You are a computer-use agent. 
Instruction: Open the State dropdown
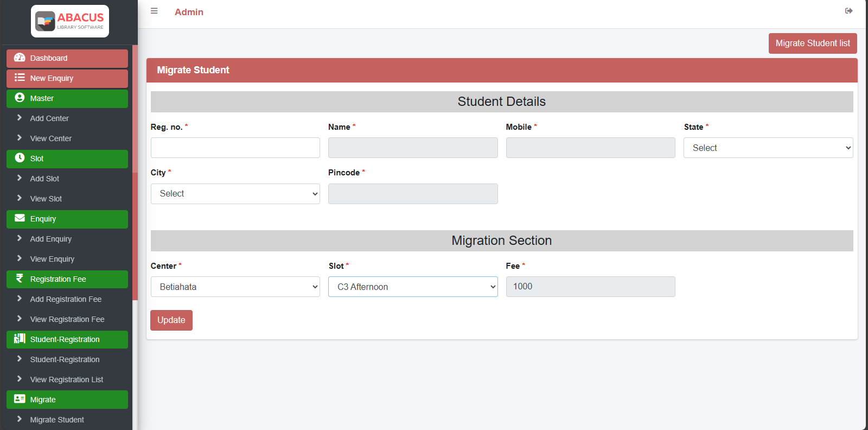pos(768,148)
